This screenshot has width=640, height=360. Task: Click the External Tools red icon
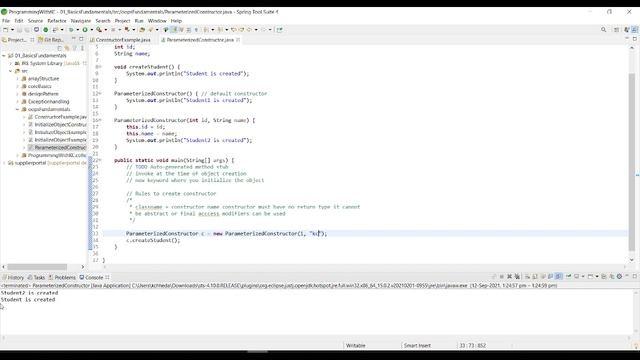pos(127,29)
